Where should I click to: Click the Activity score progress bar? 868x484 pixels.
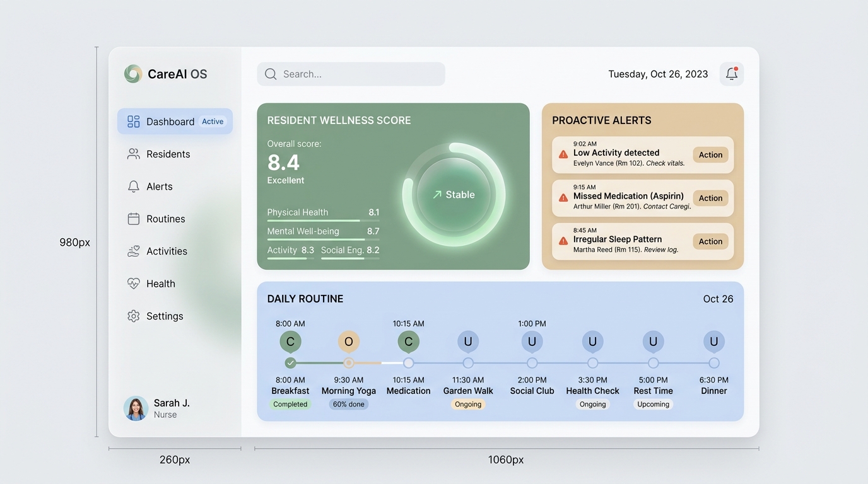[x=291, y=258]
